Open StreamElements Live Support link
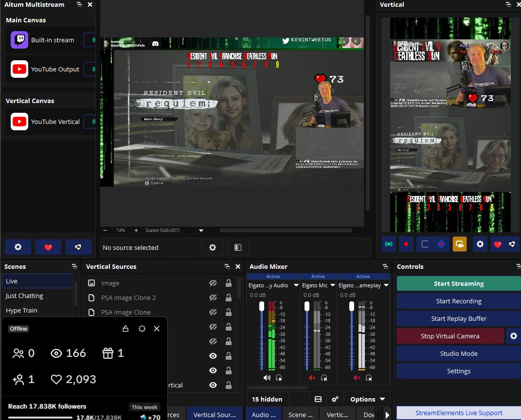 click(459, 413)
